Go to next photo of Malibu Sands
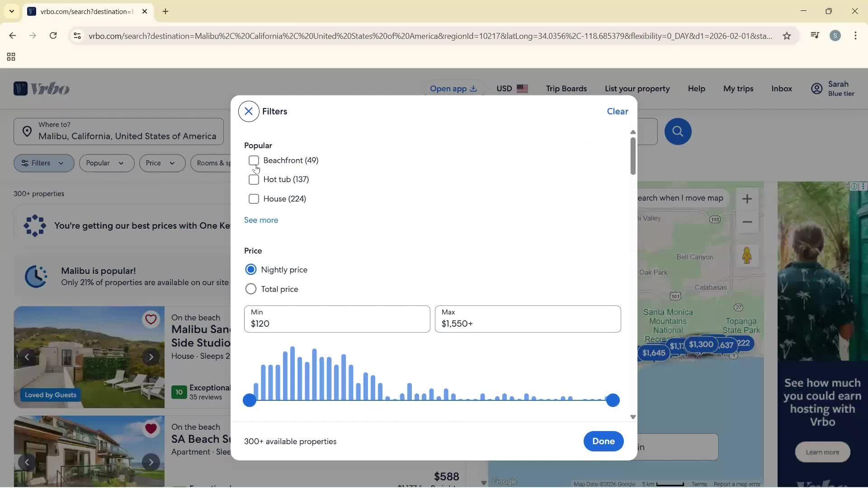 coord(151,357)
